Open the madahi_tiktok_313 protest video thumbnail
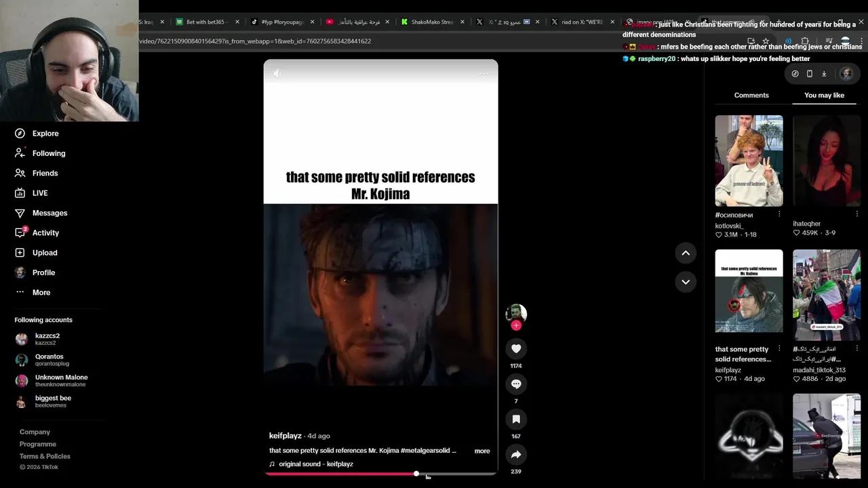 [827, 295]
